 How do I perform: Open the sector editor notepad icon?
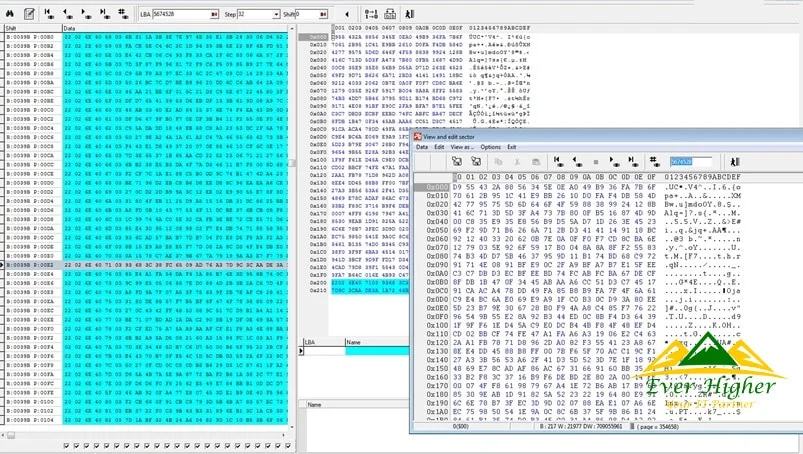coord(29,14)
